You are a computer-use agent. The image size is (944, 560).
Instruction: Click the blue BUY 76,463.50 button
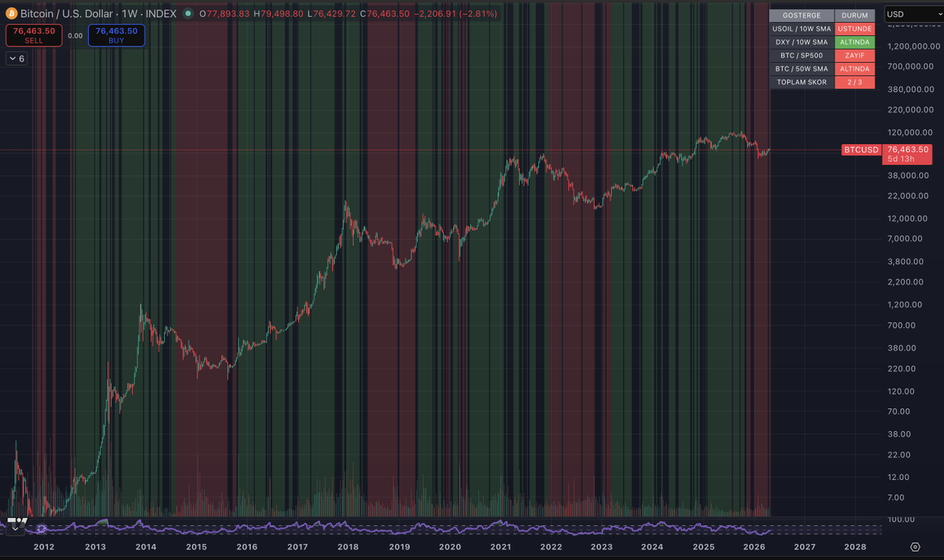coord(116,35)
